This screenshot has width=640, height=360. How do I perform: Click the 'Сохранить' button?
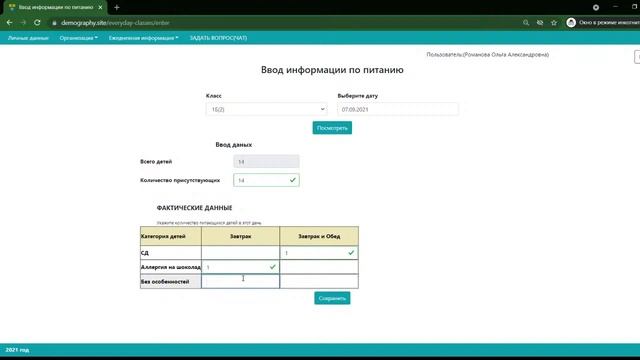pos(332,298)
